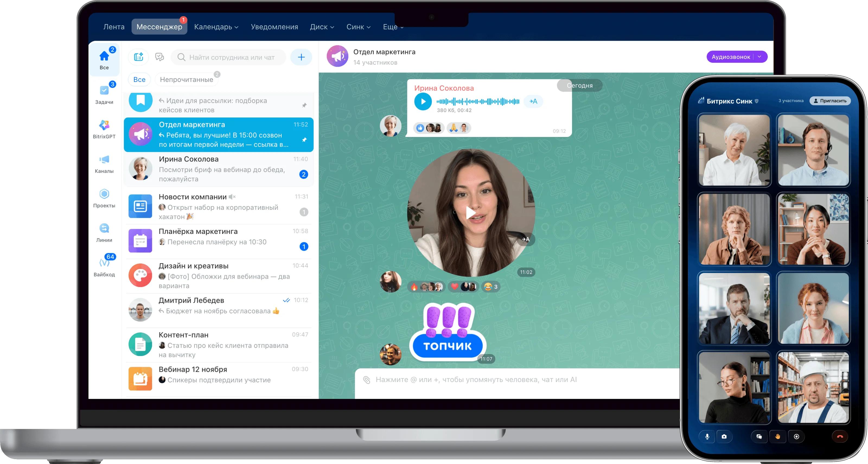Image resolution: width=868 pixels, height=464 pixels.
Task: Open Линии lines sidebar icon
Action: tap(104, 233)
